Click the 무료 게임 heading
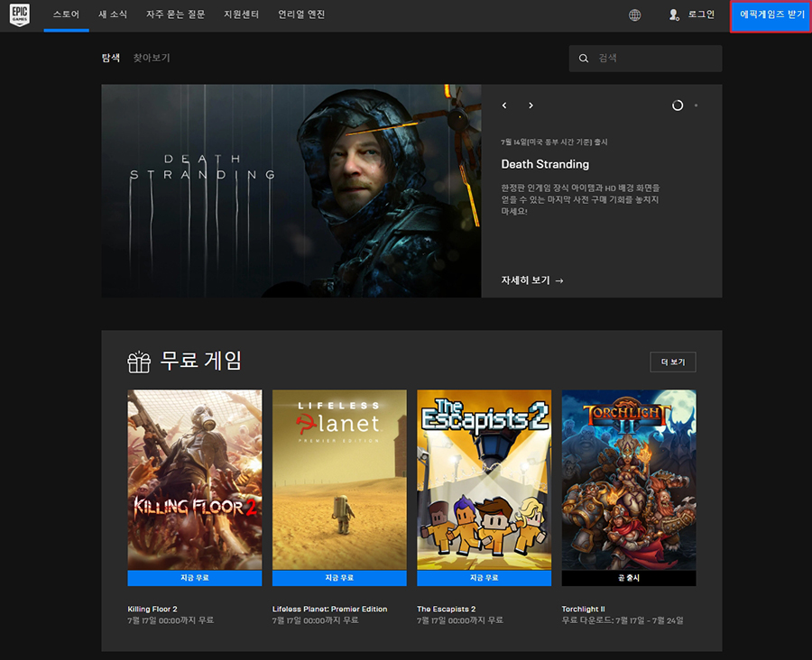The width and height of the screenshot is (812, 660). pos(201,361)
